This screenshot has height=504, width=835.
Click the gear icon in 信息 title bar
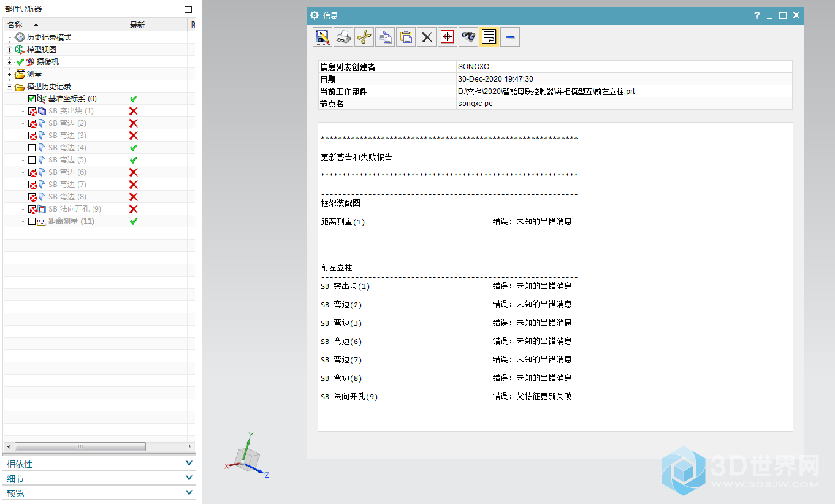point(315,15)
